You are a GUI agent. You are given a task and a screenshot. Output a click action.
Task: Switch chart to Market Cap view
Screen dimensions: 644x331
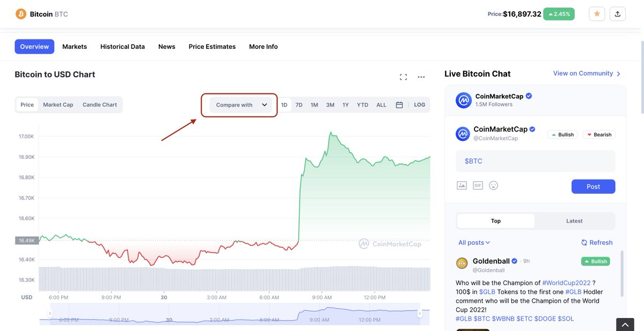58,105
